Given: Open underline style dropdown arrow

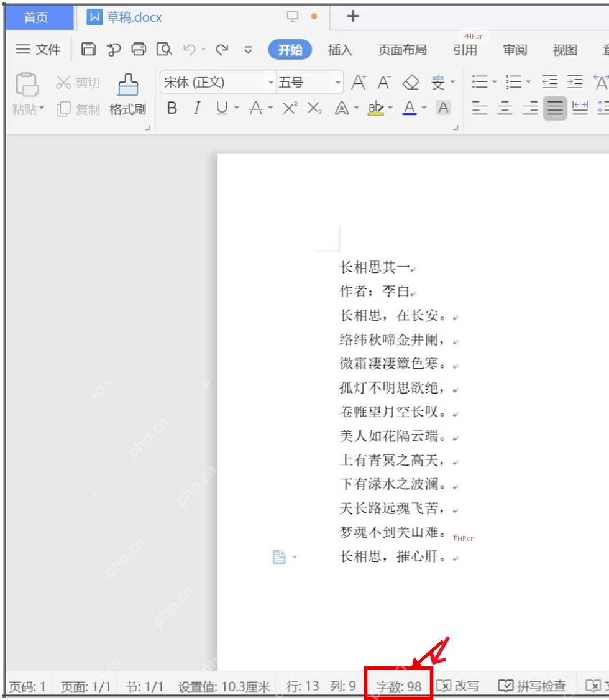Looking at the screenshot, I should pyautogui.click(x=237, y=108).
